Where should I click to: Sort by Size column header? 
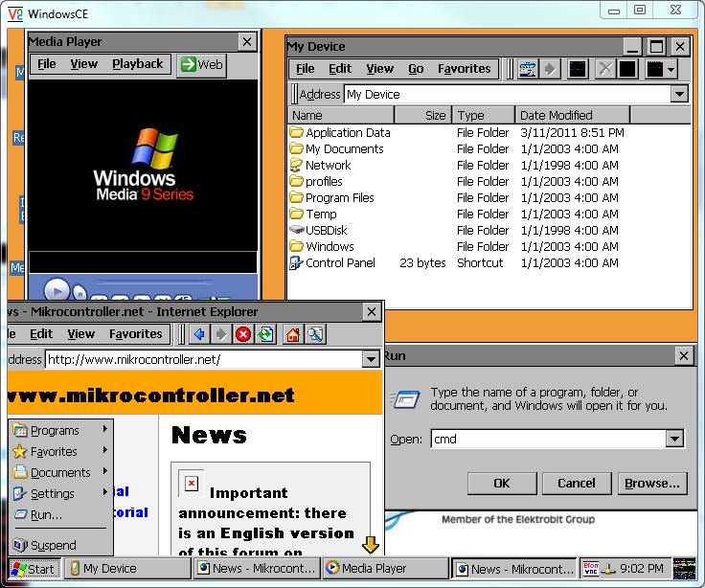(422, 116)
